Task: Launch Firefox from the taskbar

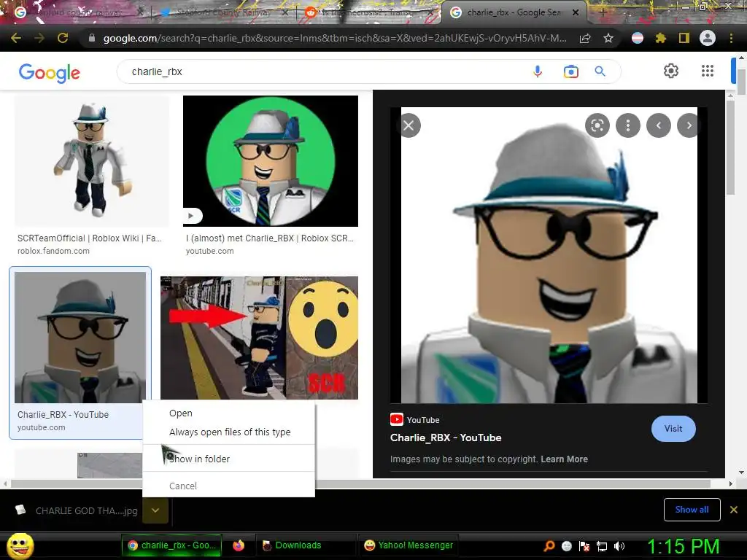Action: click(x=239, y=545)
